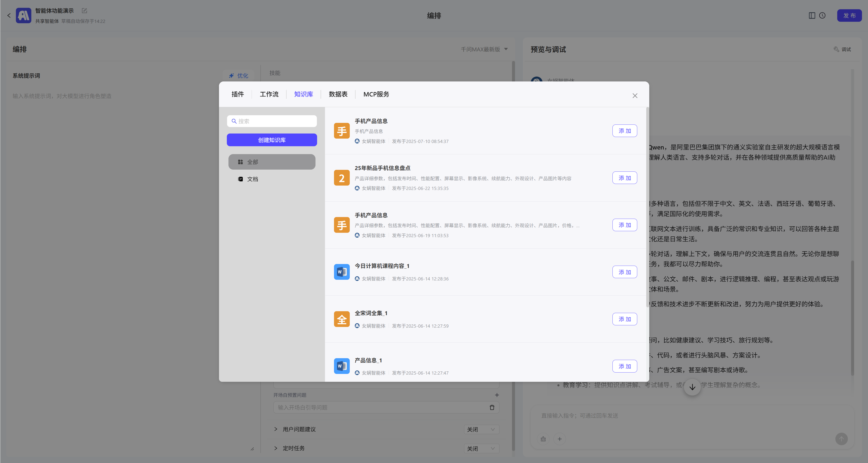Select the 文档 category filter
This screenshot has width=868, height=463.
(252, 179)
